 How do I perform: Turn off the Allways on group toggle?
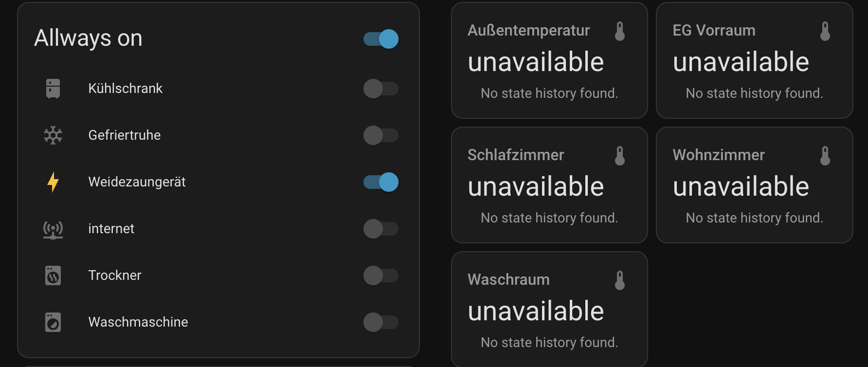[x=381, y=39]
